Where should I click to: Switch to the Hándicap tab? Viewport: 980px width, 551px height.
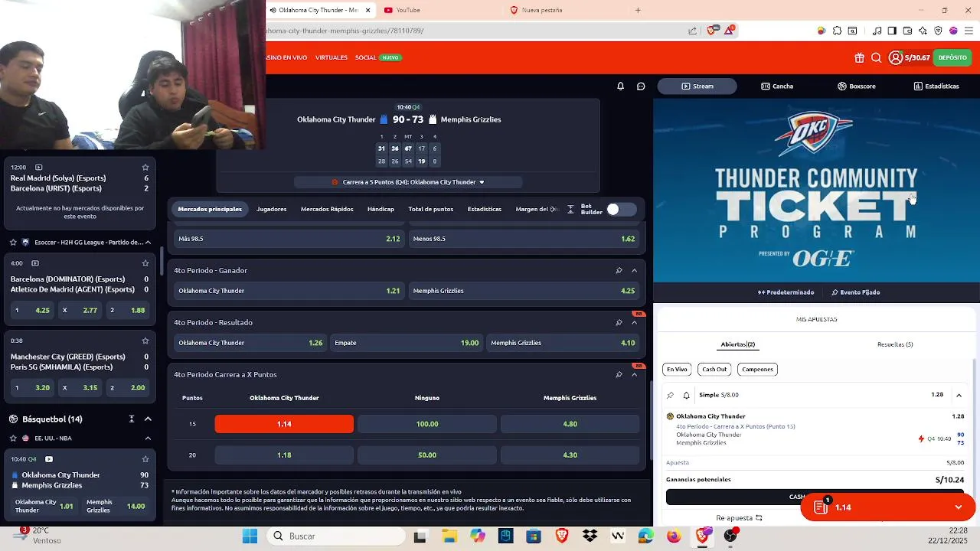pos(381,209)
